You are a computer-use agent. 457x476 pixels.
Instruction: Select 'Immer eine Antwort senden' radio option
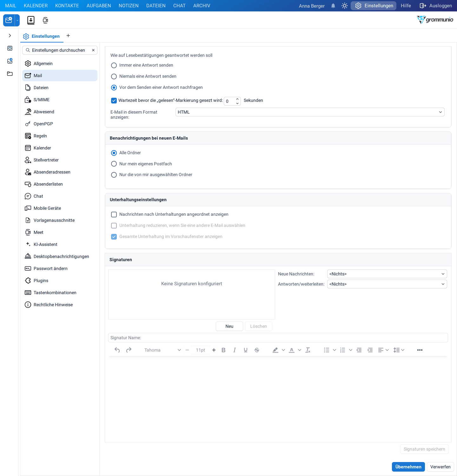(x=114, y=65)
